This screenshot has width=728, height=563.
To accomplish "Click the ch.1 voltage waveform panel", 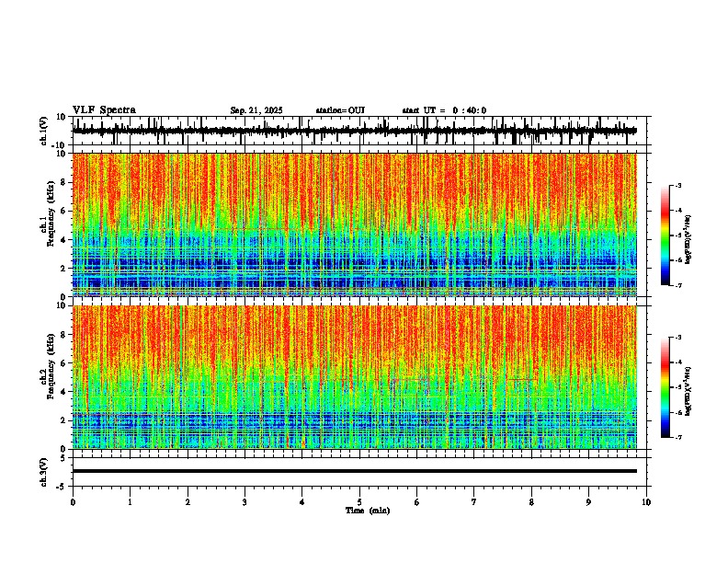I will click(x=359, y=131).
